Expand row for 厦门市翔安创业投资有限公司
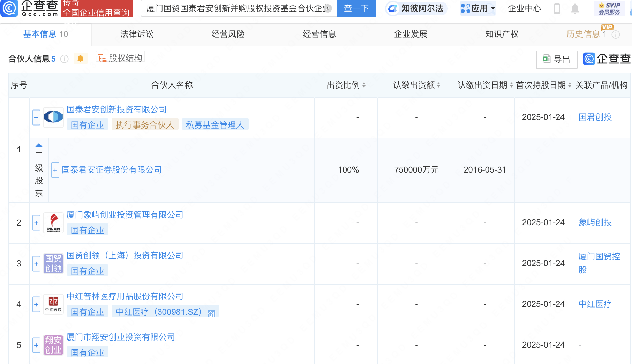This screenshot has width=632, height=364. [x=36, y=345]
